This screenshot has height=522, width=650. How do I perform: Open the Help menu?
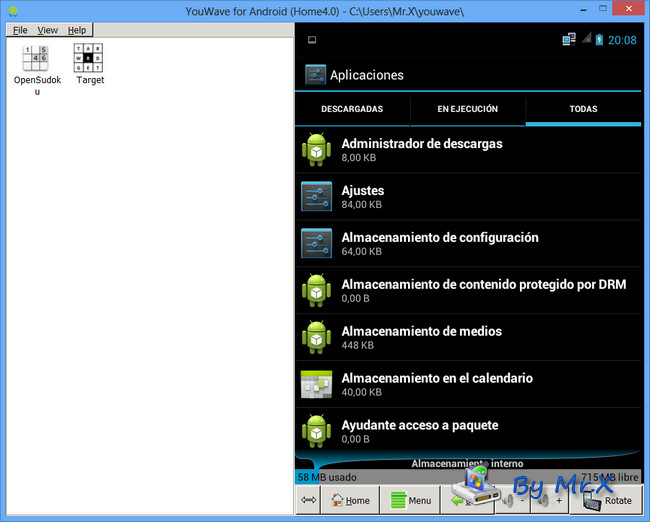77,30
